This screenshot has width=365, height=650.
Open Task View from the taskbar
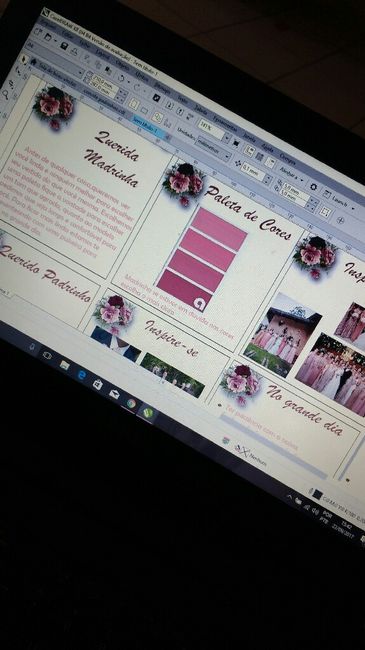[47, 356]
